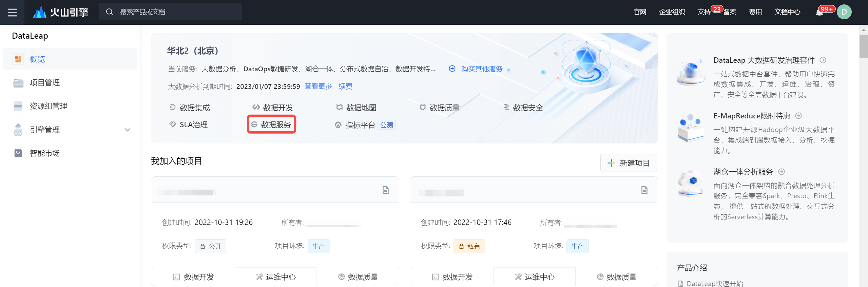The height and width of the screenshot is (287, 868).
Task: Open 支持 in the top bar
Action: click(704, 12)
